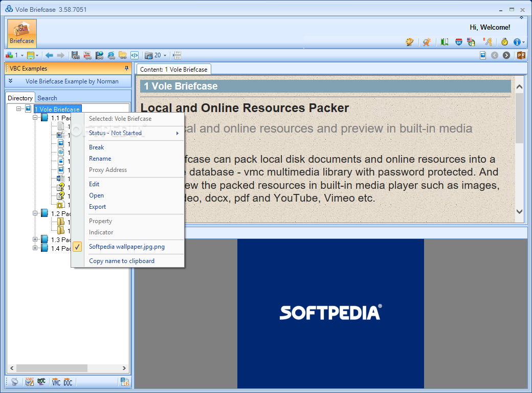Click the blue info icon
The width and height of the screenshot is (532, 393).
517,42
